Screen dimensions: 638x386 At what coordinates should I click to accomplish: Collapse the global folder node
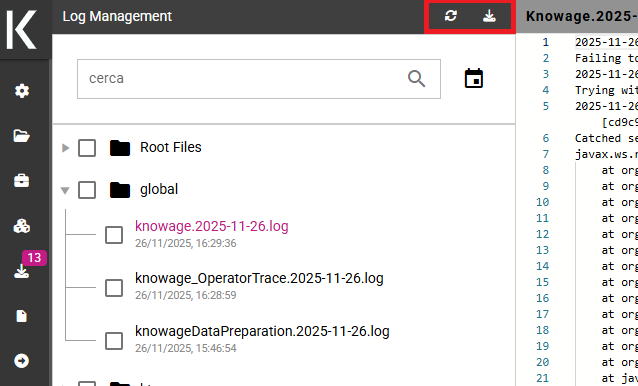65,190
